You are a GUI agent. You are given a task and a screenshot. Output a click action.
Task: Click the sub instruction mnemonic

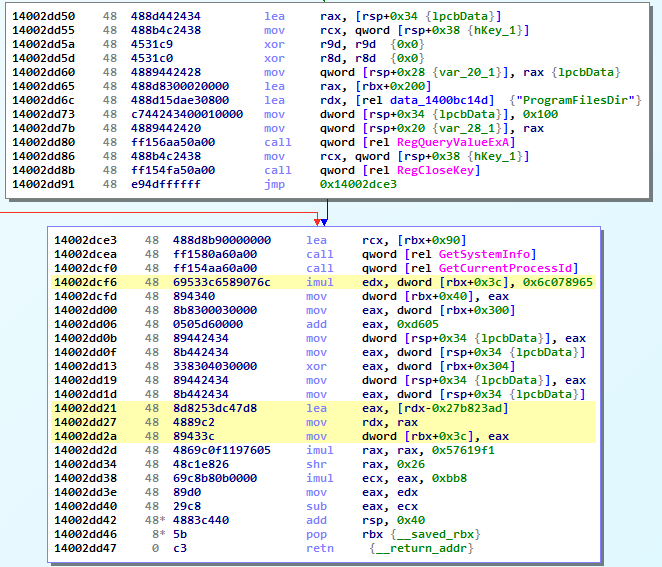(316, 506)
